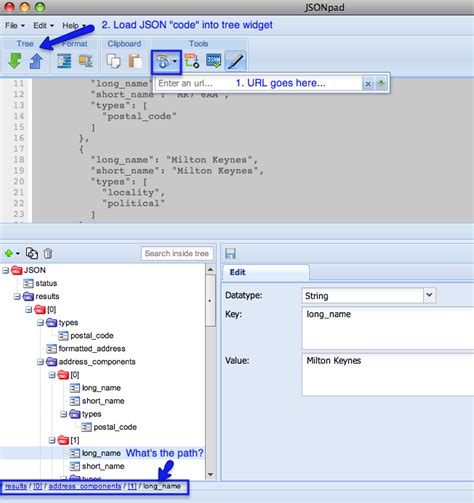Click the blue up arrow Tree icon

tap(36, 61)
